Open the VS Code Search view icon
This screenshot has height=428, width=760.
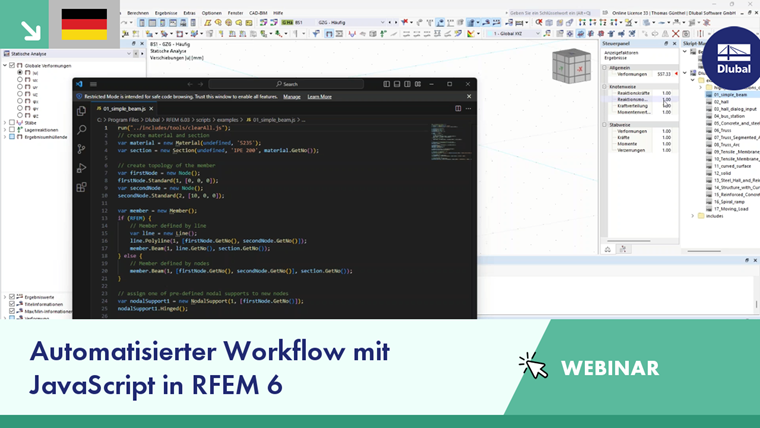(81, 129)
